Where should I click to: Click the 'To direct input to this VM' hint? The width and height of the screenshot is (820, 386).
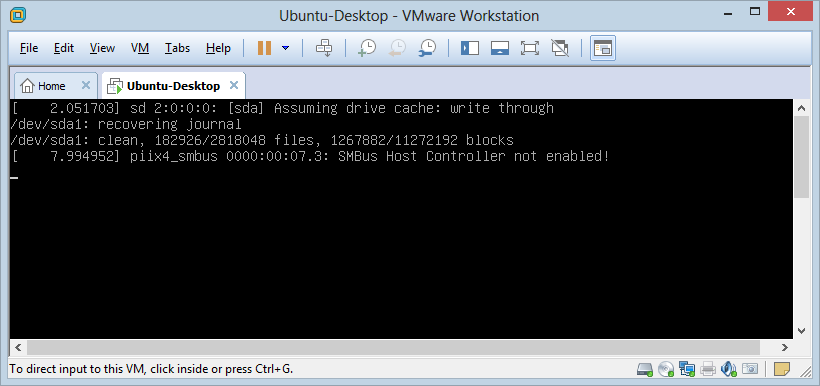coord(151,369)
